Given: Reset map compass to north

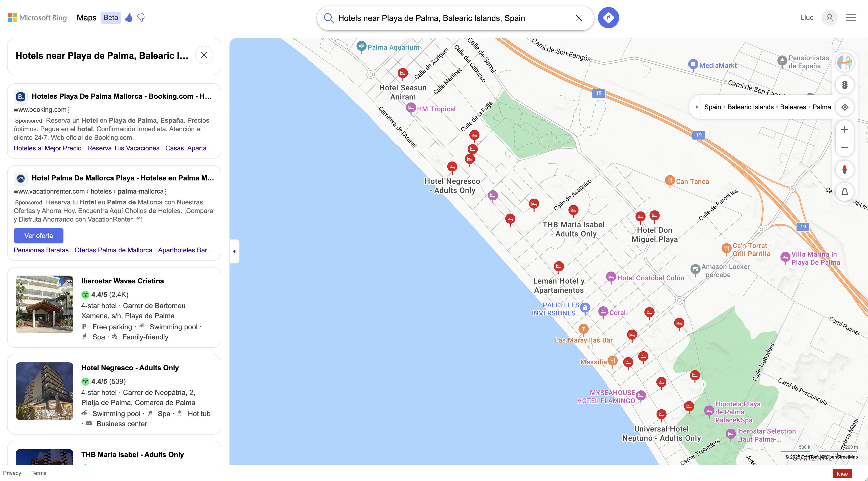Looking at the screenshot, I should click(845, 169).
